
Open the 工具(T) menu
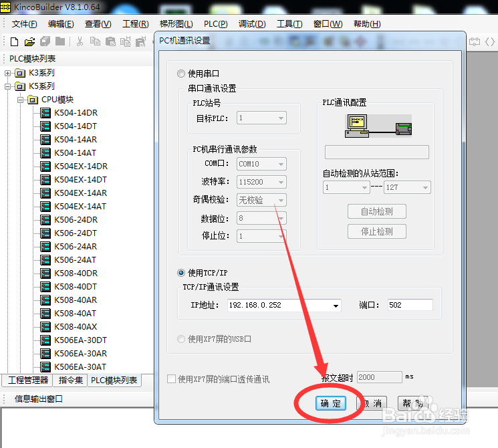[289, 24]
